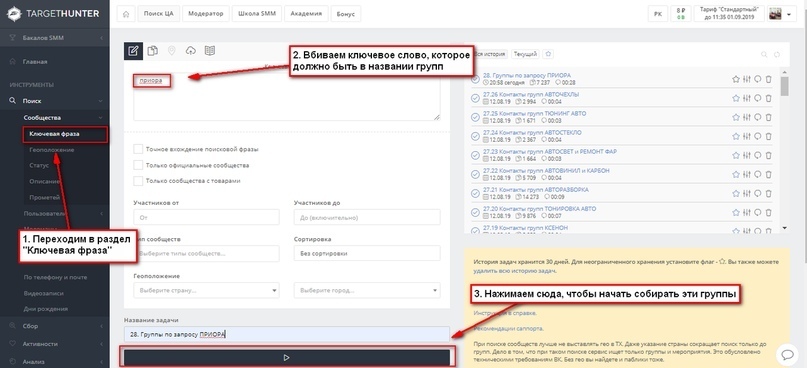807x368 pixels.
Task: Open Видеозаписи in sidebar
Action: coord(43,293)
